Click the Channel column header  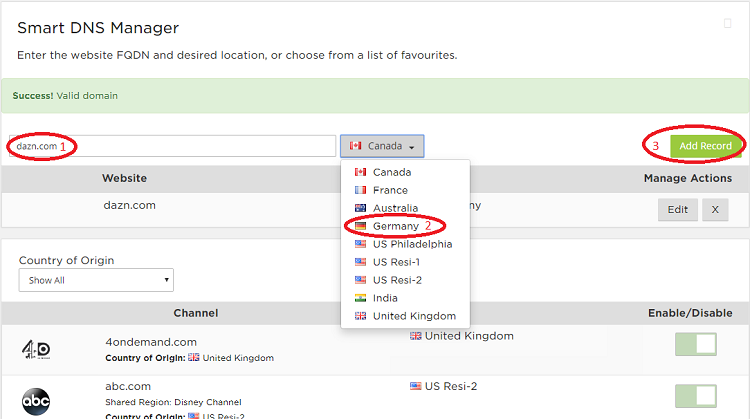(196, 313)
